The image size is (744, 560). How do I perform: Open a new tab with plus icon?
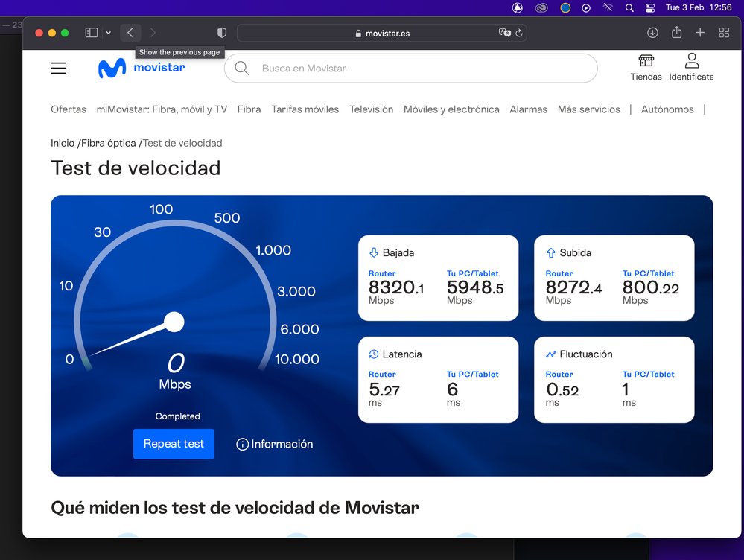tap(700, 33)
